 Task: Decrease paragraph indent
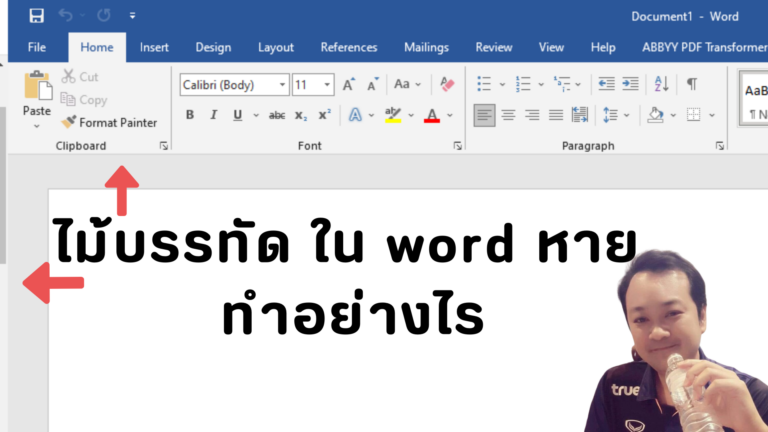click(606, 84)
